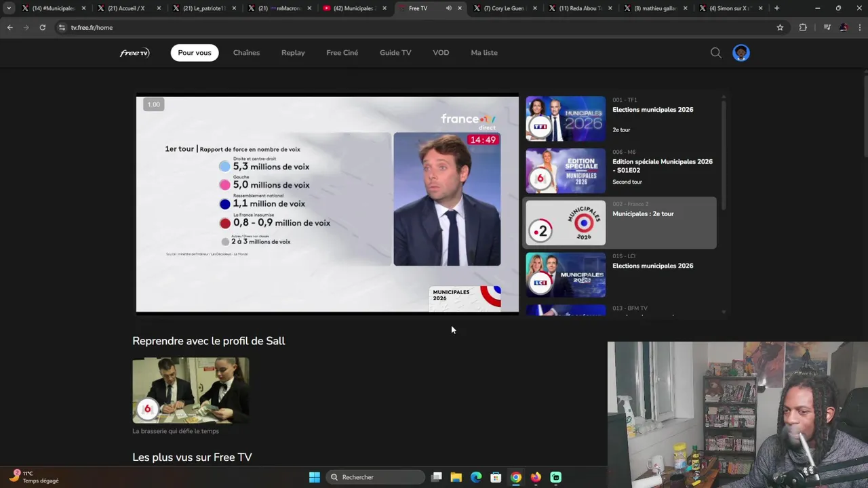868x488 pixels.
Task: Open the TF1 'Elections municipales 2026' title
Action: 652,110
